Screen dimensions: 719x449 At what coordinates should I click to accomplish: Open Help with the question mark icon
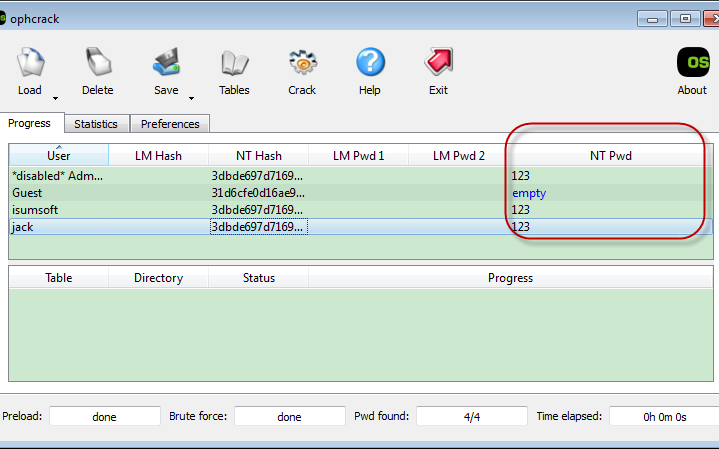point(370,64)
